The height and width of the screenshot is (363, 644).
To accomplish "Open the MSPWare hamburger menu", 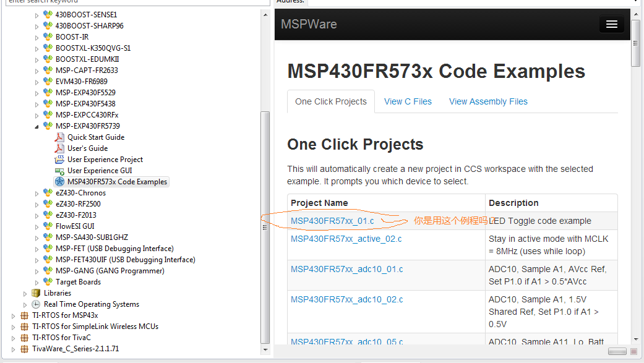I will pyautogui.click(x=612, y=24).
